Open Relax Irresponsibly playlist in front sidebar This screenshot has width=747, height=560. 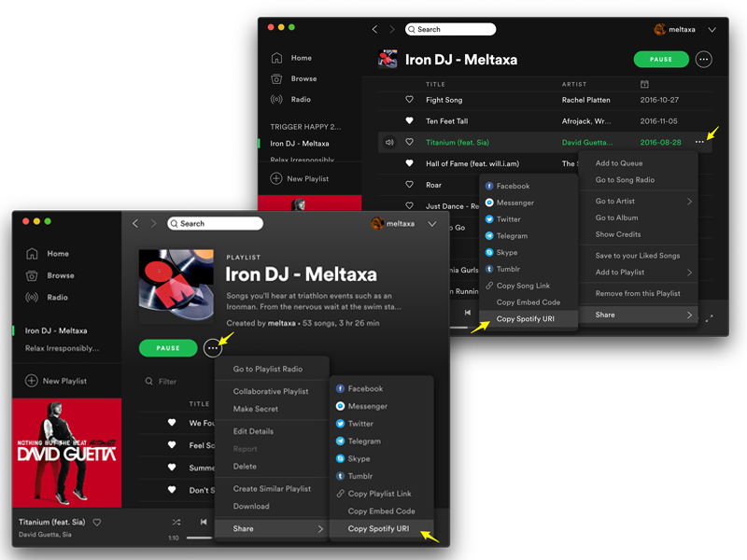(62, 348)
